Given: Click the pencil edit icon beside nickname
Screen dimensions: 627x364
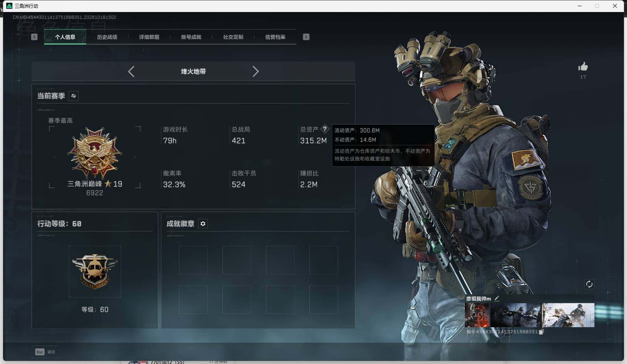Looking at the screenshot, I should pos(497,298).
